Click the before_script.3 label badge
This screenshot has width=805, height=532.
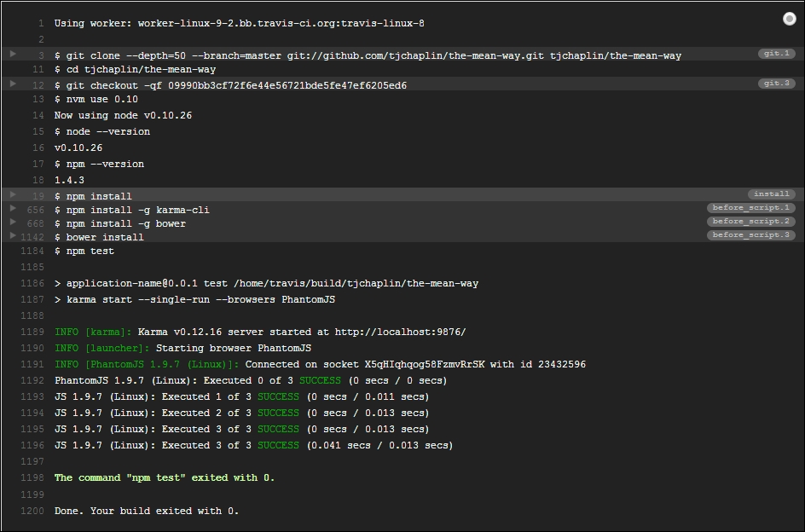coord(750,234)
